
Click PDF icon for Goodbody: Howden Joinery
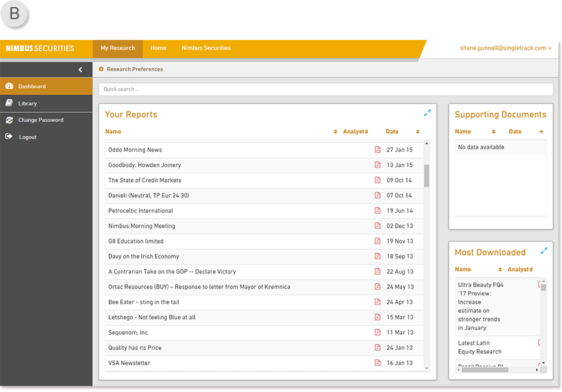click(377, 165)
